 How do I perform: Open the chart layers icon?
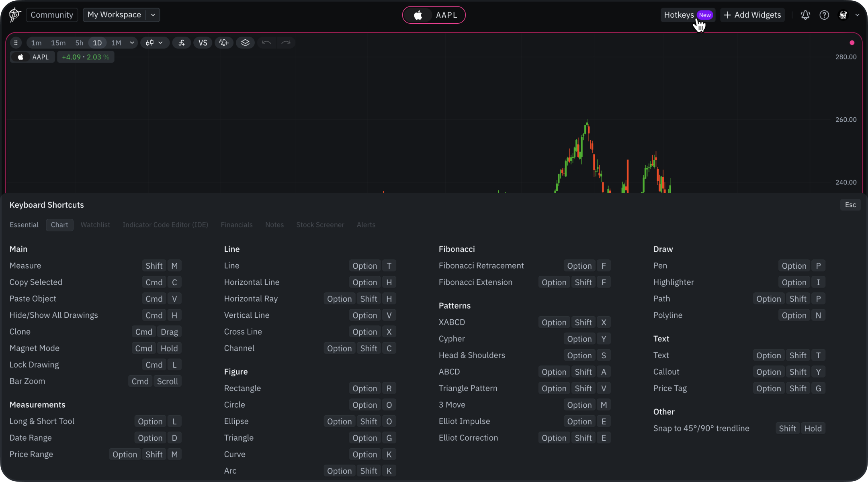point(245,43)
